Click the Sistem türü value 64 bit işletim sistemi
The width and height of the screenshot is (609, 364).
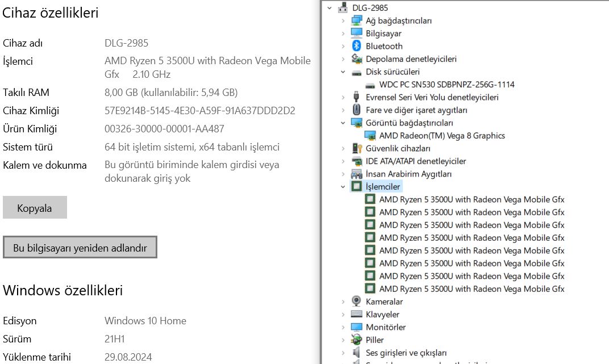pos(192,147)
